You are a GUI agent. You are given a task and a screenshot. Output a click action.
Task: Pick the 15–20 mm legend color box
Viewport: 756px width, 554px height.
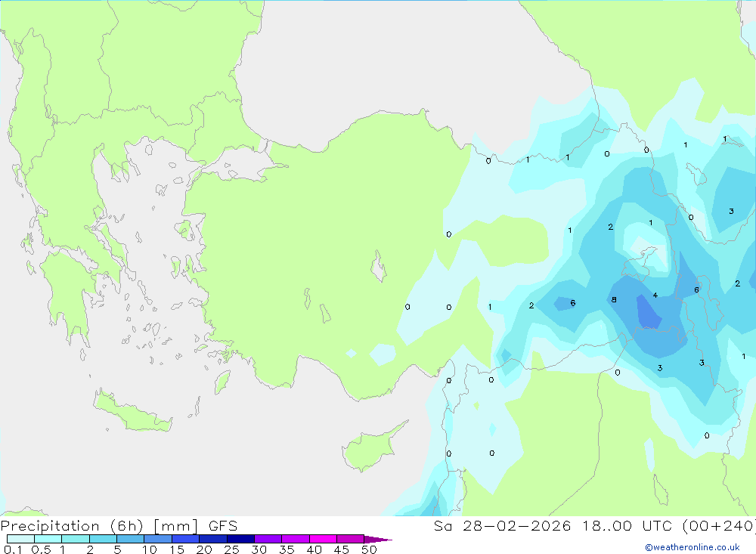(x=186, y=539)
